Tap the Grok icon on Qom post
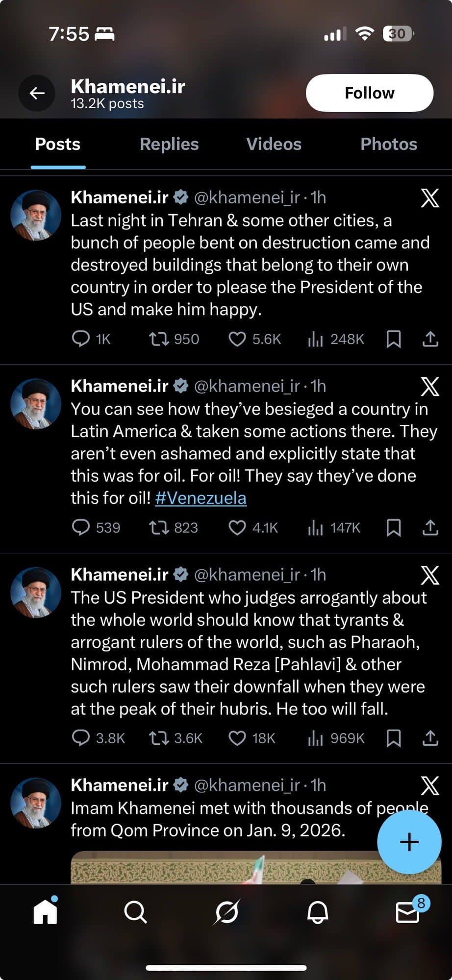Screen dimensions: 452x980 point(430,785)
